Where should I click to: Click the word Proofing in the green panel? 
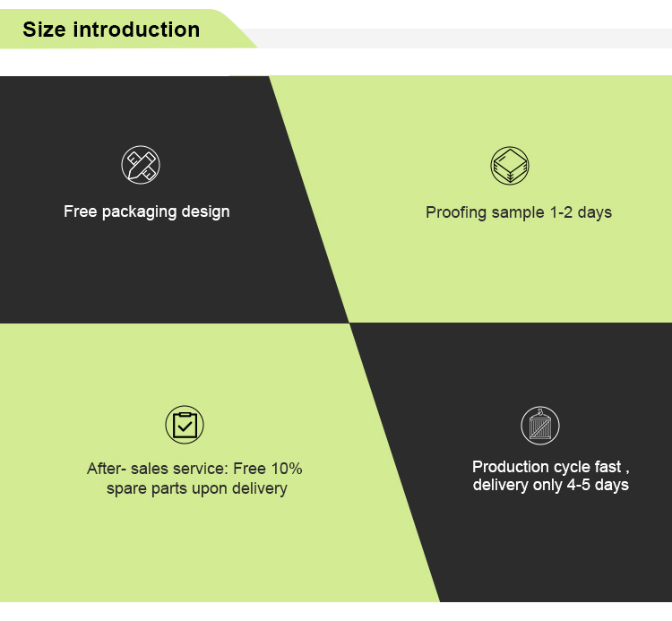456,212
